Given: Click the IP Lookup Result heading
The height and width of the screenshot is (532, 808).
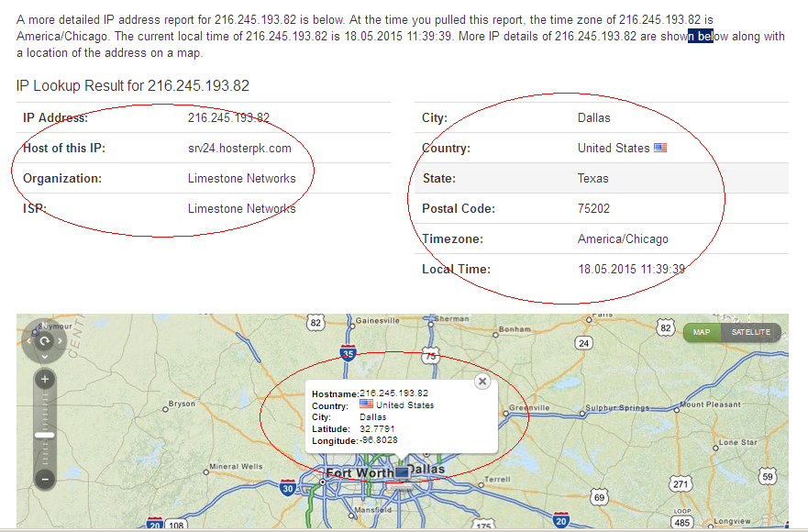Looking at the screenshot, I should [132, 85].
